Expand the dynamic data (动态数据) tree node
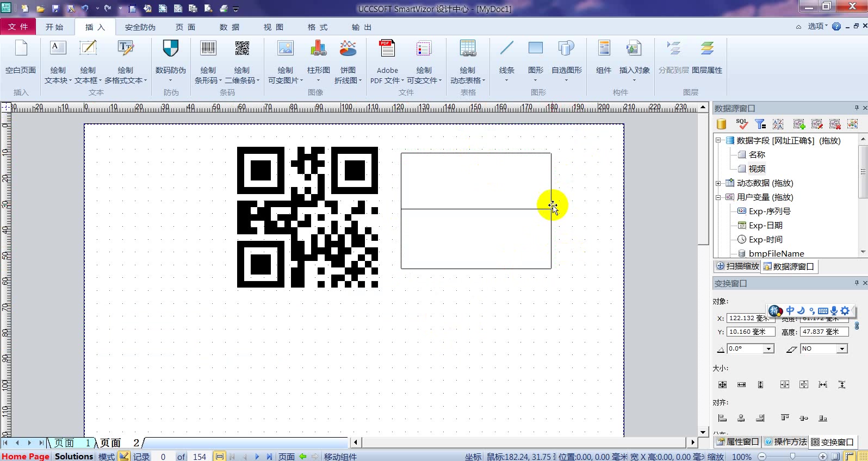 point(718,183)
